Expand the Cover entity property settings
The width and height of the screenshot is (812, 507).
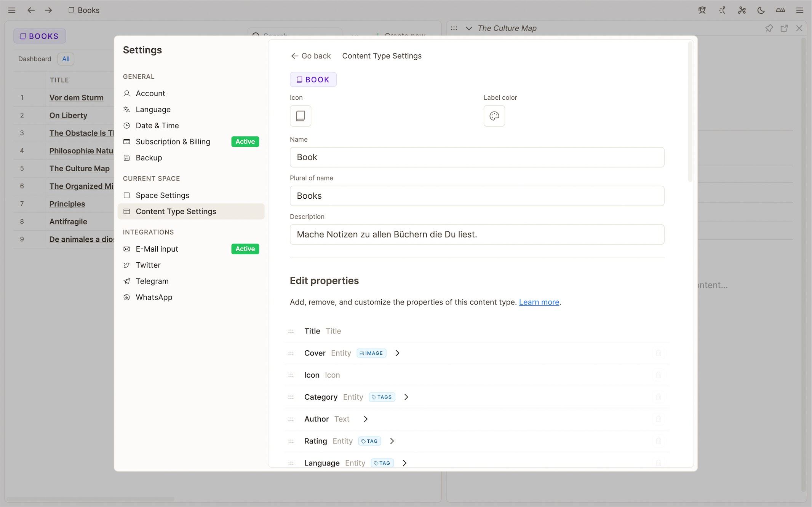(397, 353)
